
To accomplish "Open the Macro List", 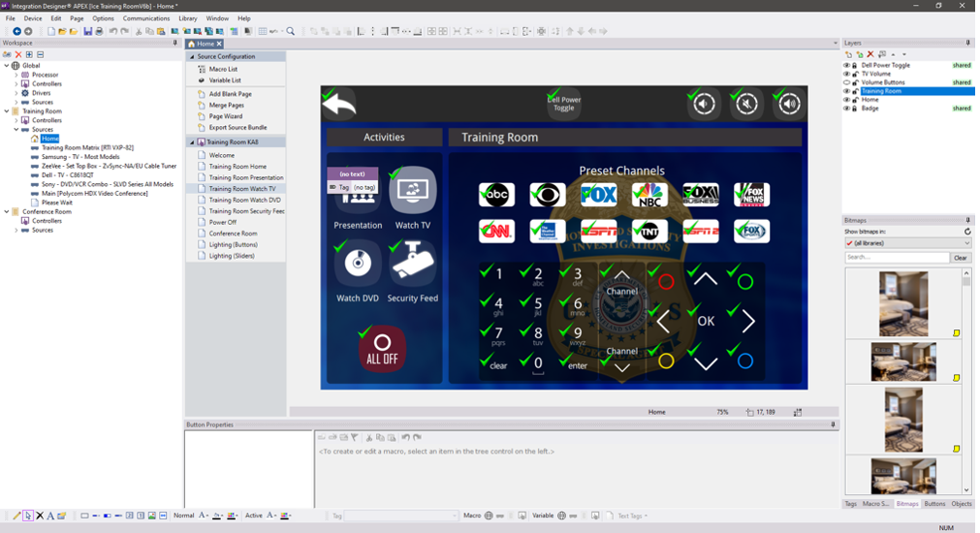I will click(223, 70).
